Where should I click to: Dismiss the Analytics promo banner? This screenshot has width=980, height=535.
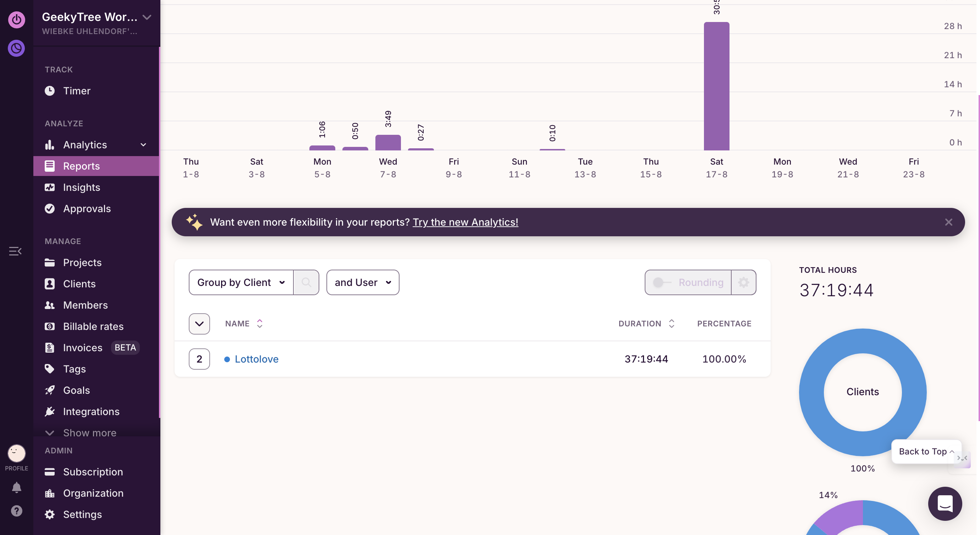(948, 222)
